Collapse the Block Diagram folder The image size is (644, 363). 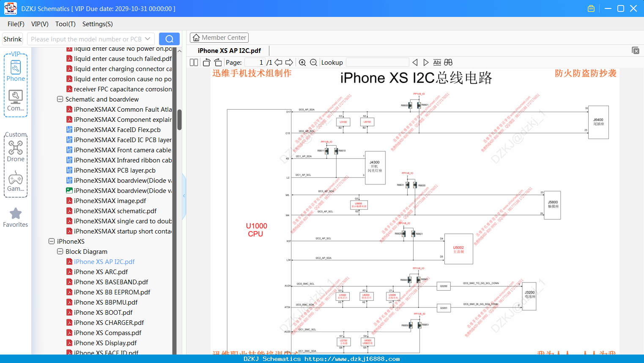point(60,252)
